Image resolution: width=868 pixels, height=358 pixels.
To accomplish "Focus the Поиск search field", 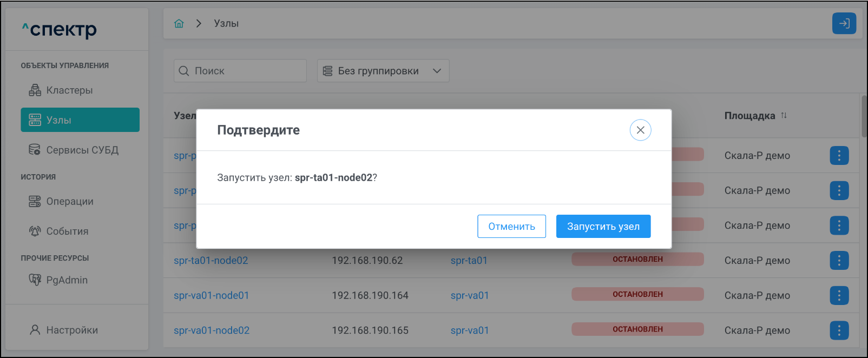I will point(246,71).
